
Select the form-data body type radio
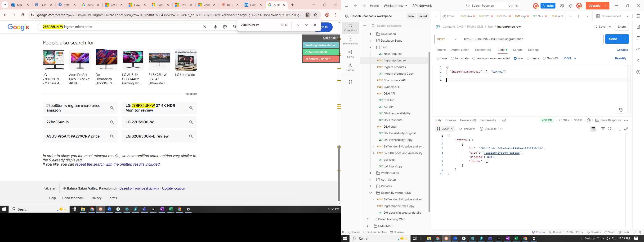452,58
